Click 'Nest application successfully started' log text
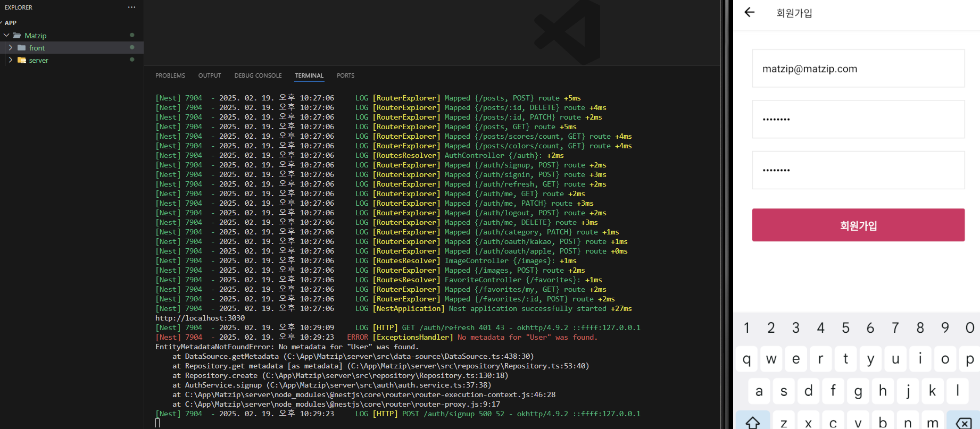The image size is (980, 429). [528, 308]
